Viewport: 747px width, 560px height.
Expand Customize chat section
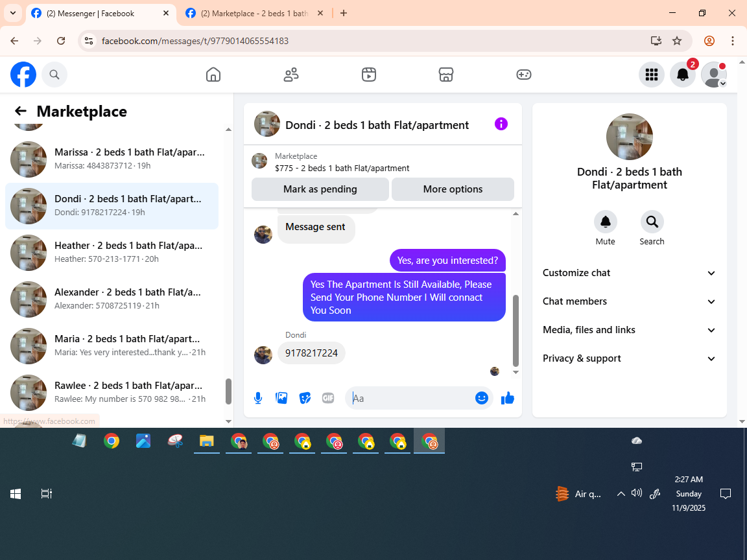coord(630,273)
